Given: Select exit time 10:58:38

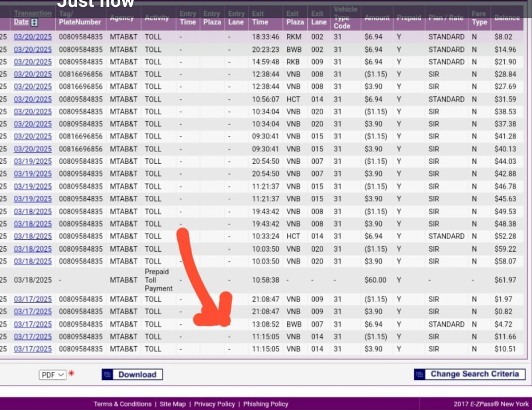Looking at the screenshot, I should point(266,280).
